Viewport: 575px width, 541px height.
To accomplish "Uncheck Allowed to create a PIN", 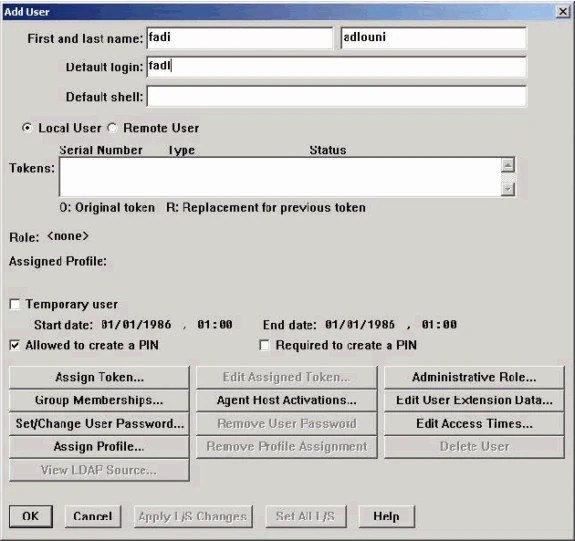I will tap(15, 345).
